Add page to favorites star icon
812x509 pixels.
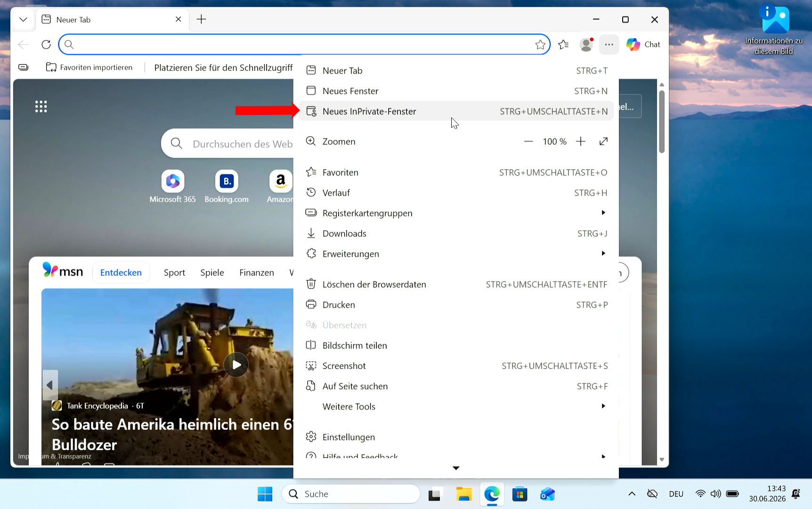point(540,44)
